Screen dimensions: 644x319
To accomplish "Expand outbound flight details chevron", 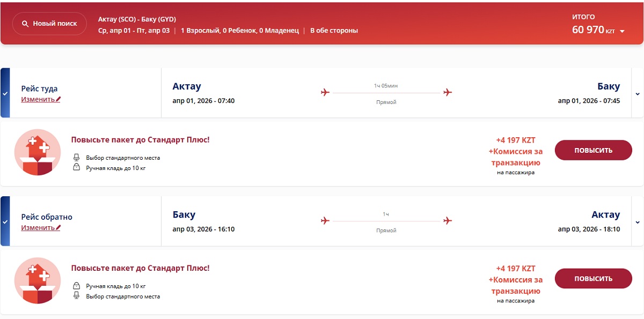I will click(x=638, y=94).
